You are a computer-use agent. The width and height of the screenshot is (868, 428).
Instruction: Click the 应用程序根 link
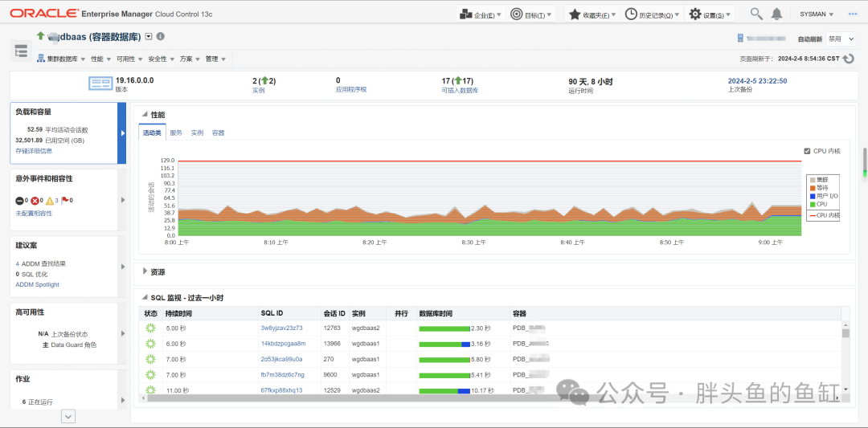pos(351,90)
